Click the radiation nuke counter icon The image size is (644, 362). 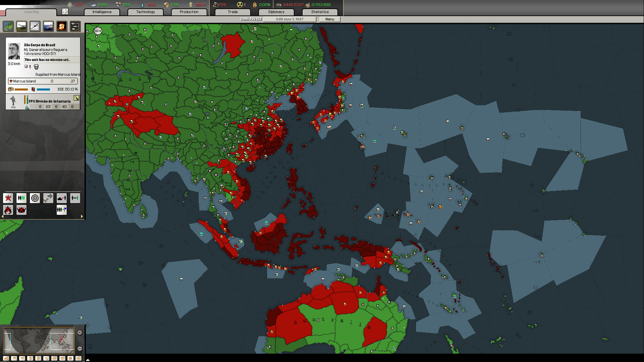[240, 5]
